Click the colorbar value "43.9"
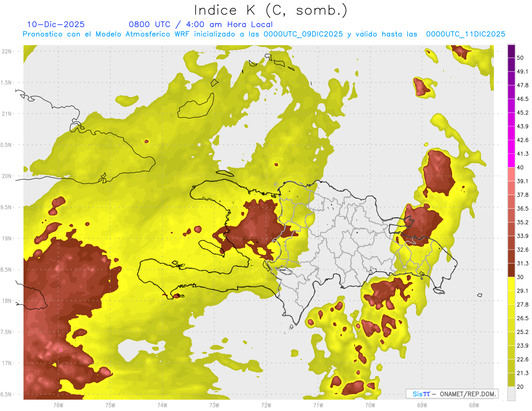Screen dimensions: 532x411 click(x=522, y=126)
